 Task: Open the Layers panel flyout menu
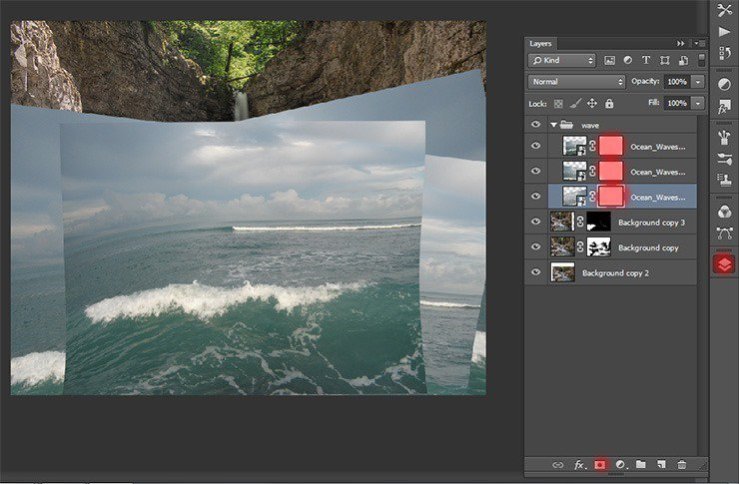(x=697, y=44)
